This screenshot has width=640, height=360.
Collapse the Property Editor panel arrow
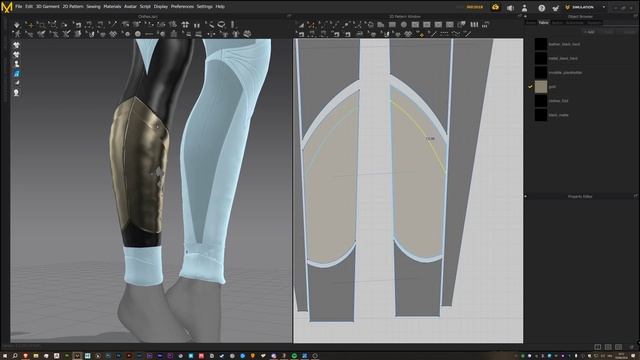[525, 196]
